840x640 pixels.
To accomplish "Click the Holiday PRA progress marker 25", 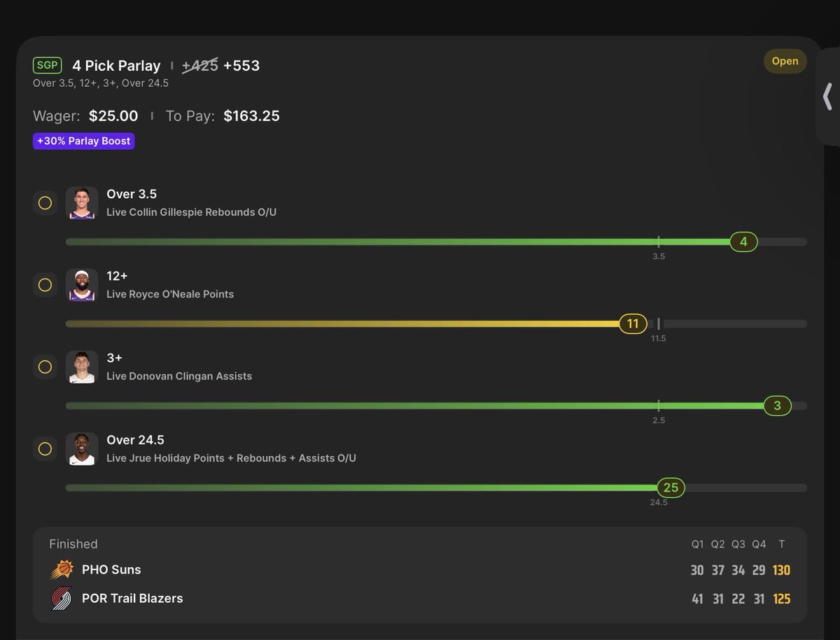I will coord(671,487).
